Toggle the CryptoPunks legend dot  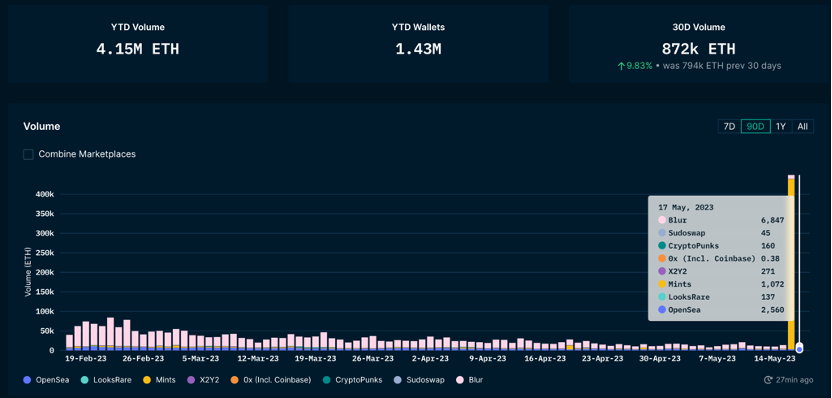[327, 380]
